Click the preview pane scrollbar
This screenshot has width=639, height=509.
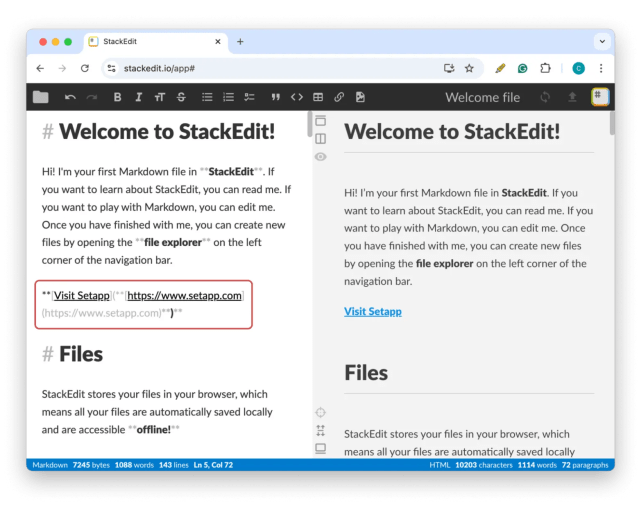coord(612,122)
